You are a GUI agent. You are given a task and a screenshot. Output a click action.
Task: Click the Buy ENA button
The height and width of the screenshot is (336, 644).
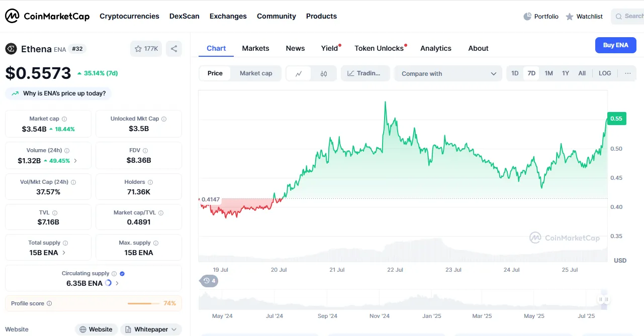point(615,45)
